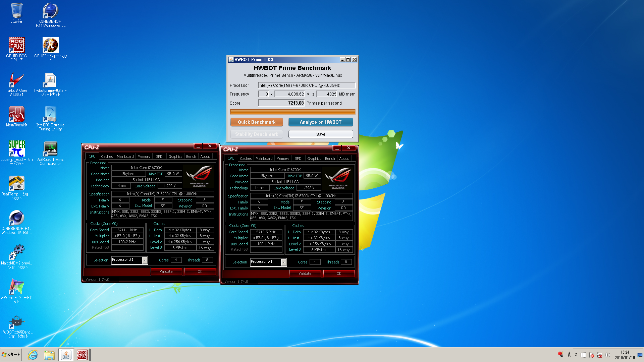The height and width of the screenshot is (362, 644).
Task: Click Core Voltage 1.792 V in left CPU-Z
Action: coord(169,186)
